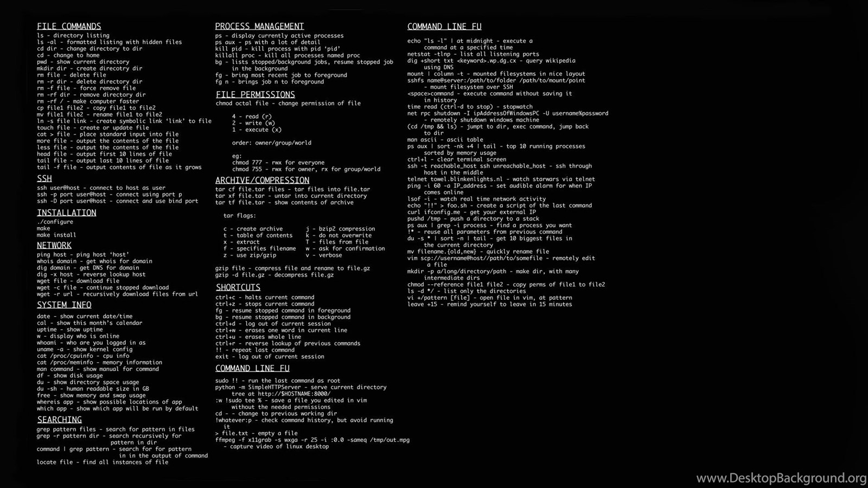Viewport: 868px width, 488px height.
Task: Click the www.DesktopBackground.org watermark
Action: point(781,478)
